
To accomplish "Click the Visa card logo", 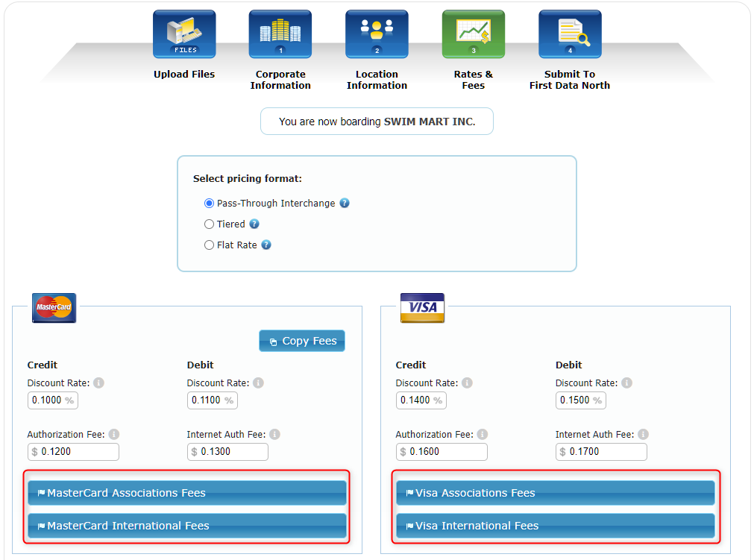I will [422, 308].
